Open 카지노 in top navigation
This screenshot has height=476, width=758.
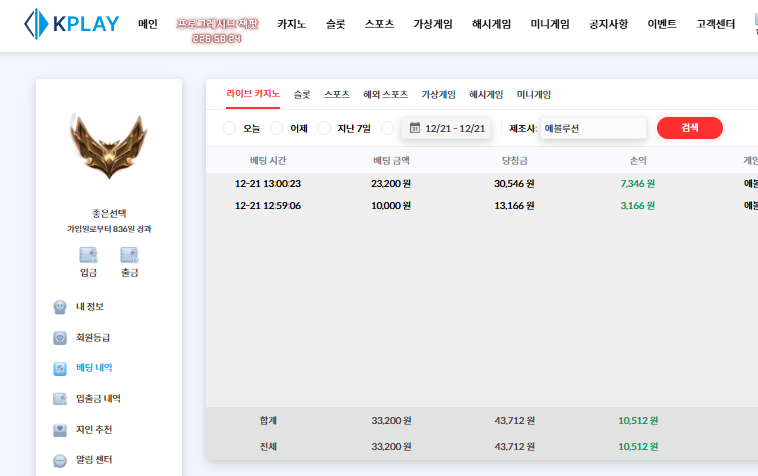point(292,23)
